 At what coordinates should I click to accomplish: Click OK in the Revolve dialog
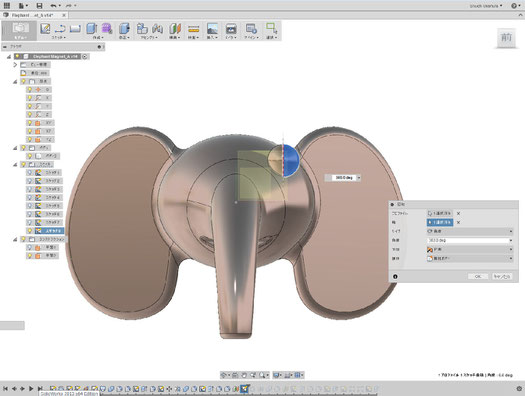pos(478,276)
